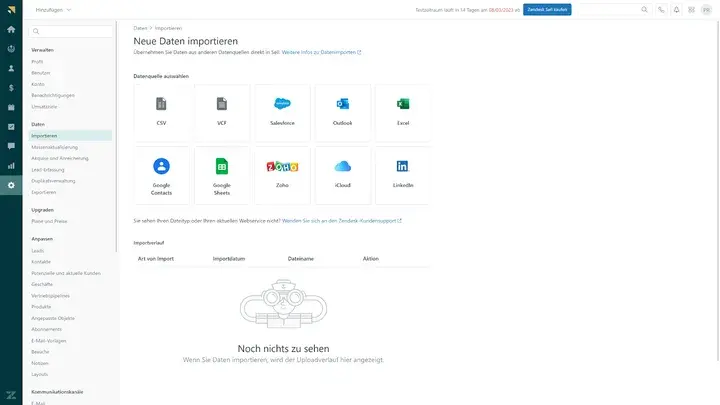Open E-Mail-Vorlagen settings item
The height and width of the screenshot is (405, 720).
(x=49, y=341)
